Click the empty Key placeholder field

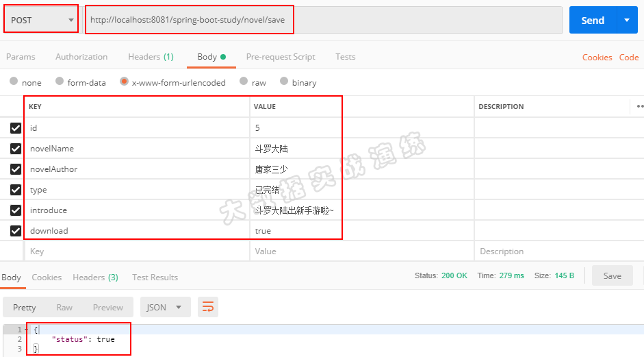point(137,251)
